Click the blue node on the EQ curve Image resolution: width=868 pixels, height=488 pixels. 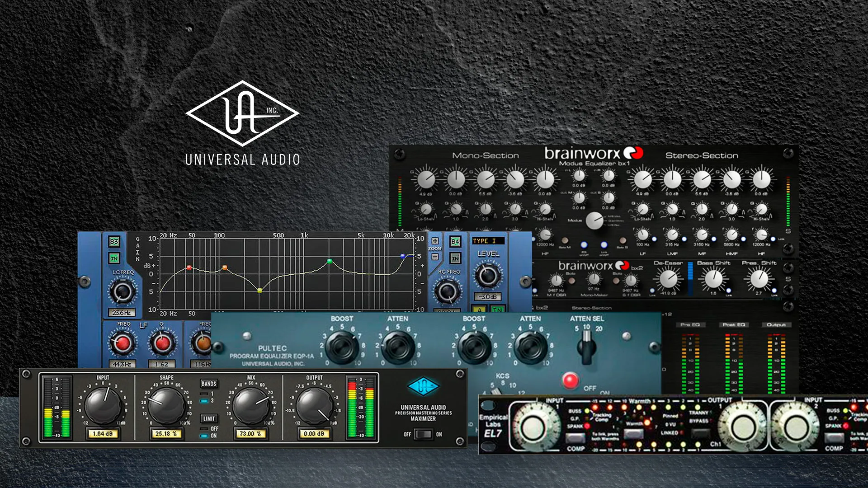403,256
